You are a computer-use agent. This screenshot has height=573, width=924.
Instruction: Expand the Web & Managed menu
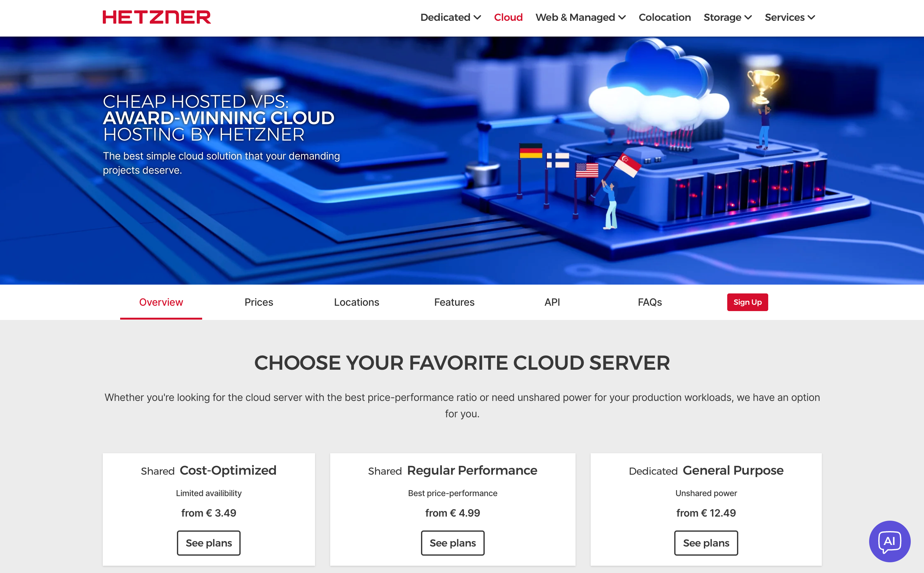[581, 17]
